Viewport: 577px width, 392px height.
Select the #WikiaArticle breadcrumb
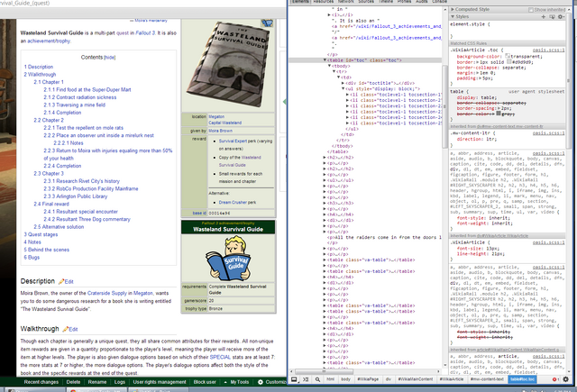(452, 379)
